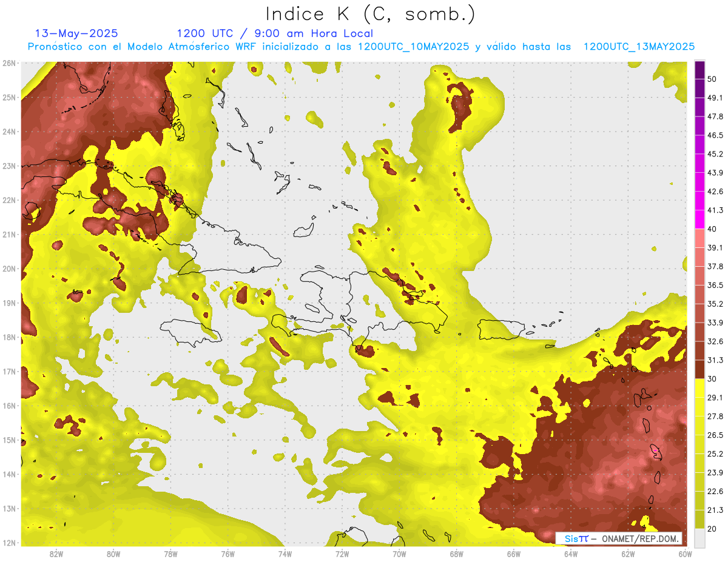Viewport: 728px width, 562px height.
Task: Pick the olive swatch between 20 and 21.3
Action: (x=699, y=520)
